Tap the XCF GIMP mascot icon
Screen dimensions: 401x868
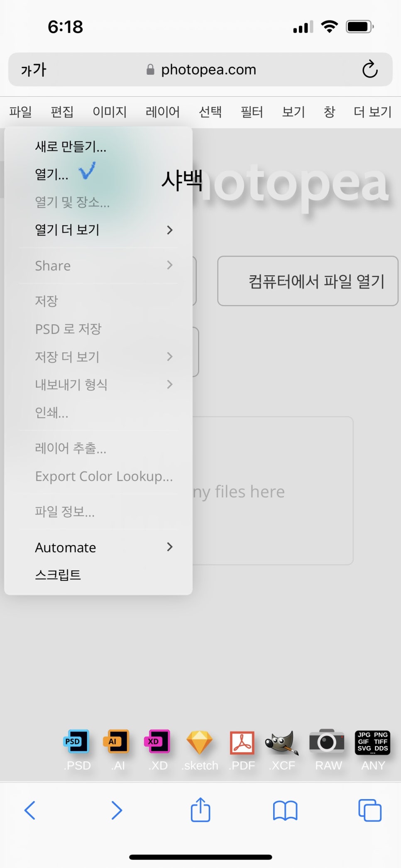282,743
